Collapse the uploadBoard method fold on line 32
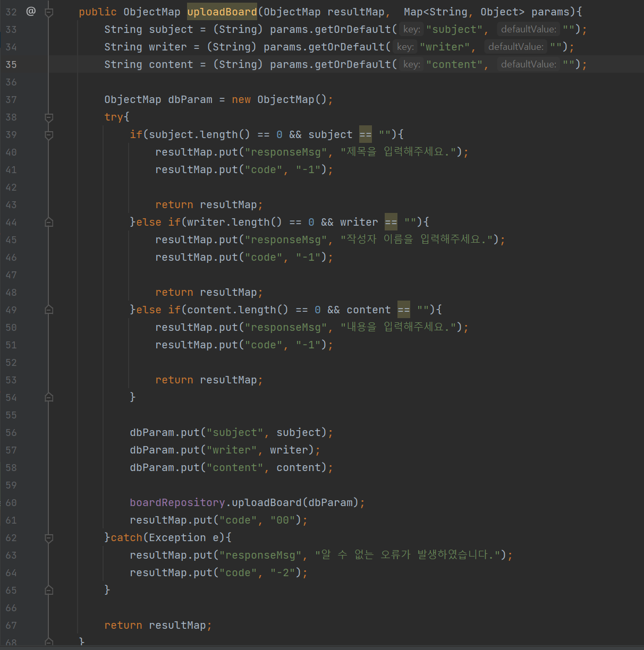 (x=49, y=12)
